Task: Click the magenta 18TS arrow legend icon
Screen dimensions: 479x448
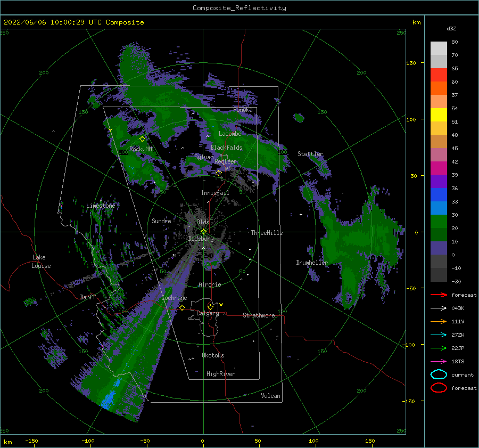Action: click(439, 362)
